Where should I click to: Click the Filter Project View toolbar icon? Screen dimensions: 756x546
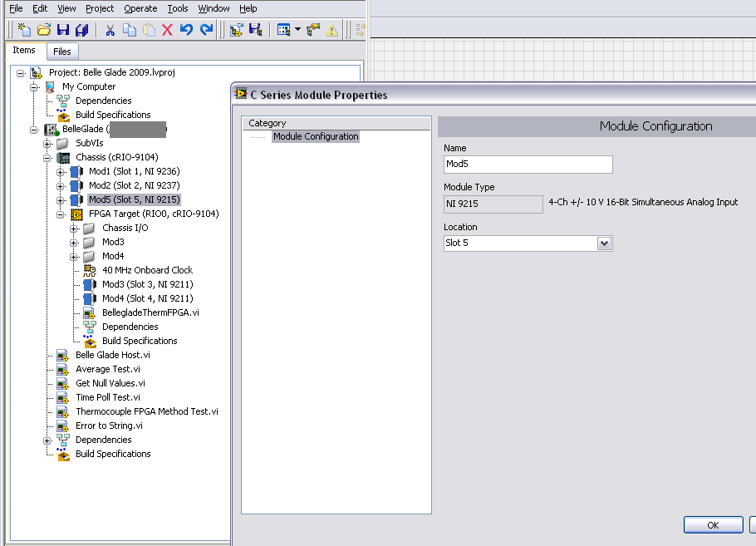point(283,30)
